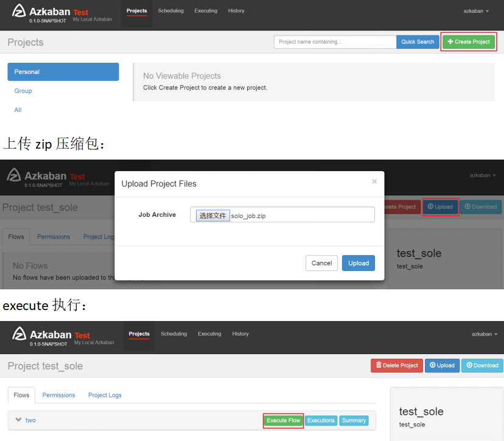Click Executions button for flow two
Viewport: 504px width, 441px height.
tap(321, 420)
